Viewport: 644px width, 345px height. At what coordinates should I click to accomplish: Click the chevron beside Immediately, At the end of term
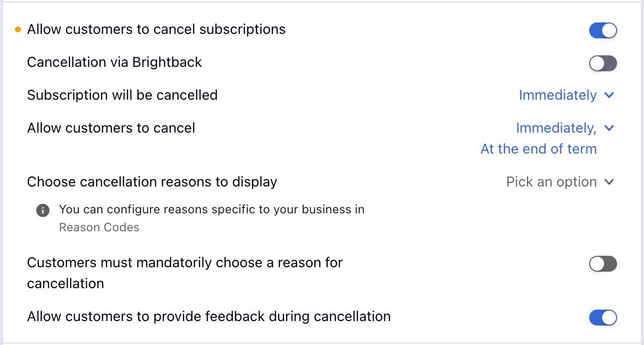click(609, 128)
